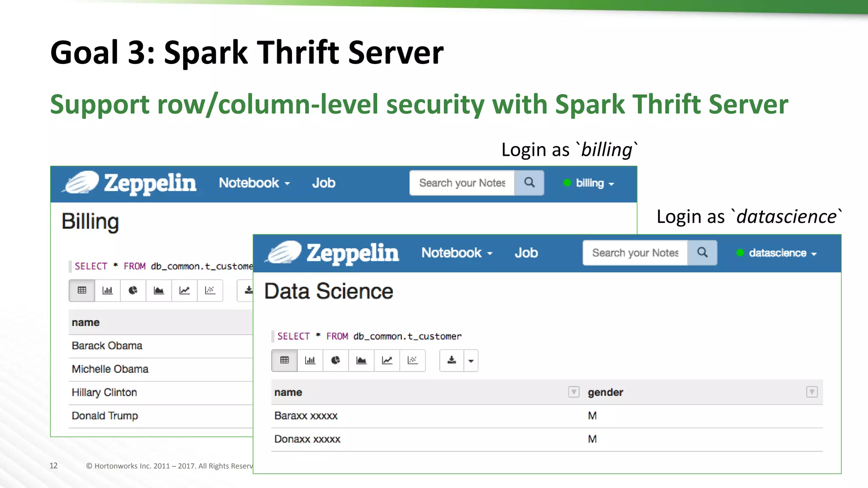Select the Hillary Clinton row

coord(161,393)
